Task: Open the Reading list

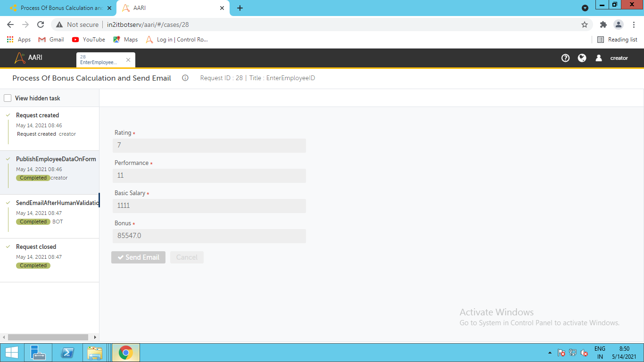Action: pos(617,40)
